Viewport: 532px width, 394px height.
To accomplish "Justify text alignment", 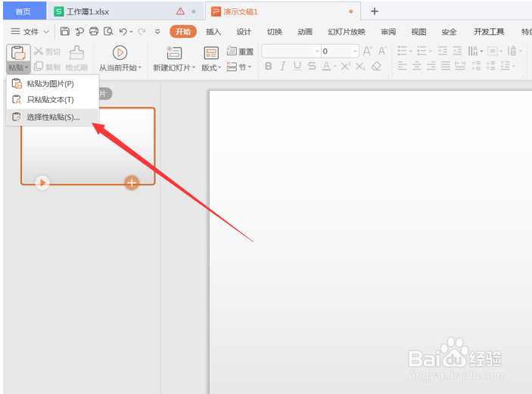I will point(446,66).
